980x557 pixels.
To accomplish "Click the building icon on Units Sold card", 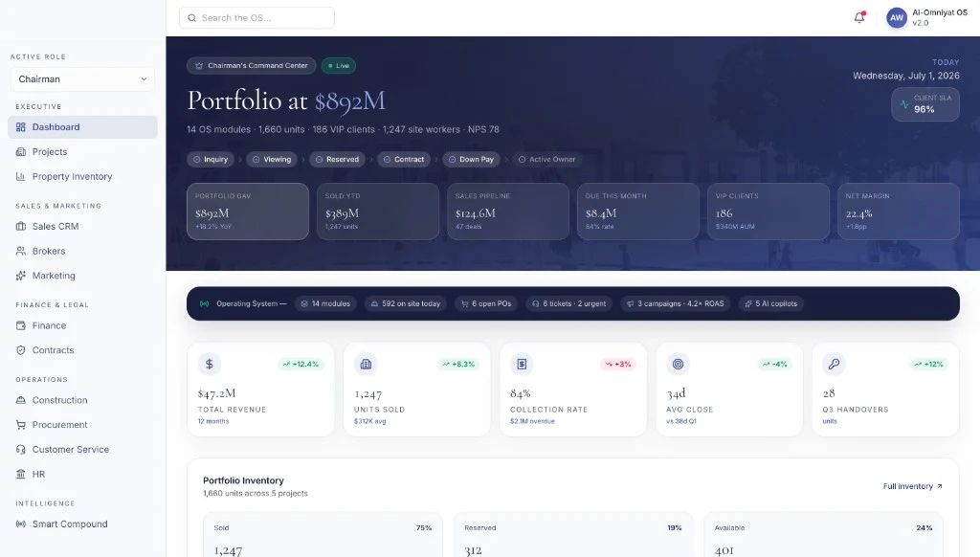I will (366, 364).
